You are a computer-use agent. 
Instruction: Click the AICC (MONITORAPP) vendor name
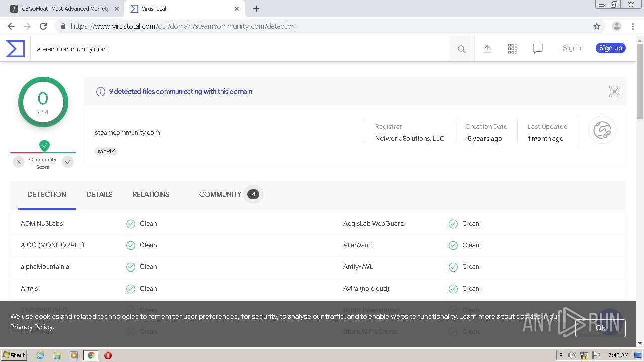click(52, 245)
